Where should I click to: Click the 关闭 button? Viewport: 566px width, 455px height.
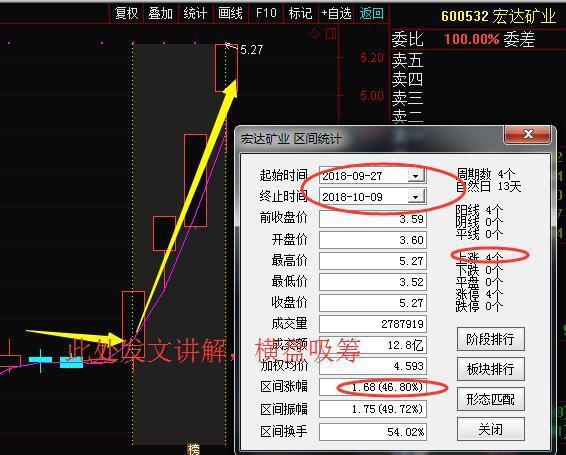pyautogui.click(x=491, y=429)
